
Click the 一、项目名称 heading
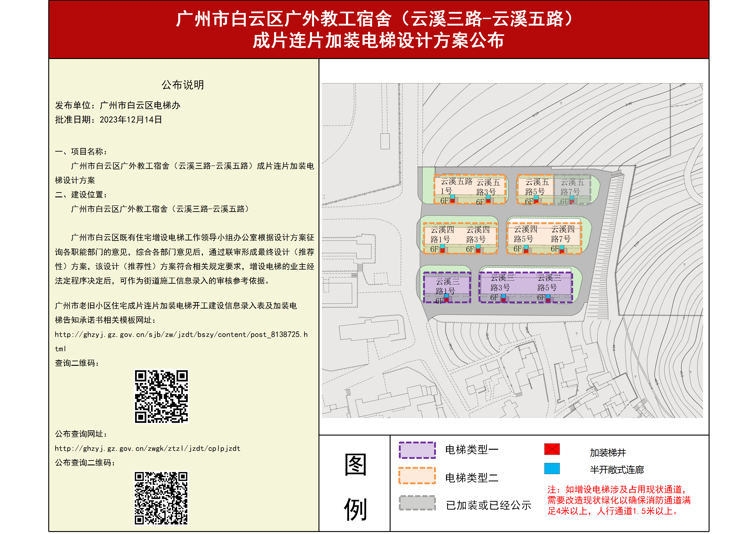point(81,152)
